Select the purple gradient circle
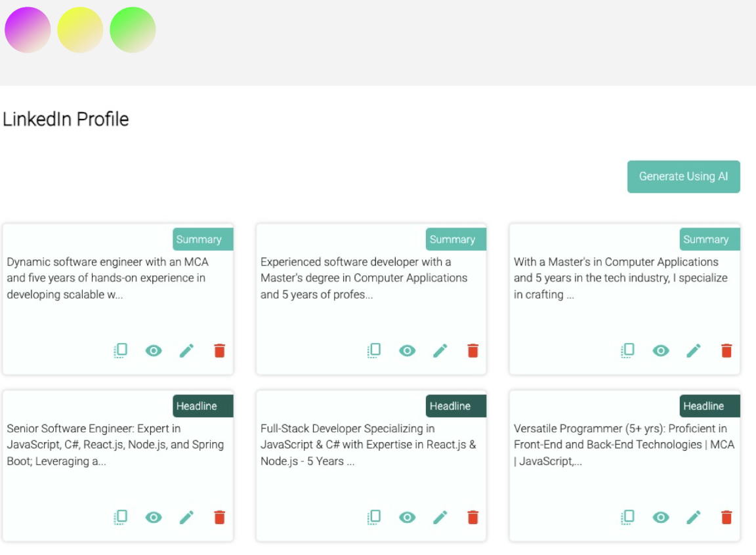 click(x=28, y=29)
